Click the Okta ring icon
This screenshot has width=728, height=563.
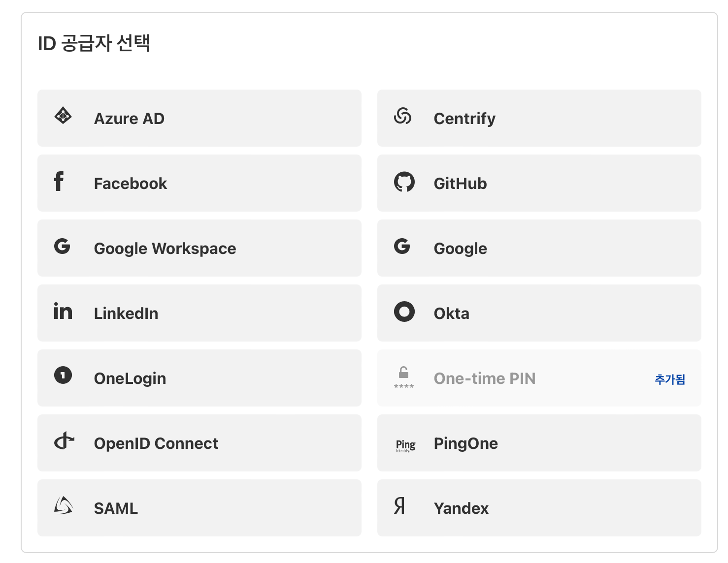(x=404, y=312)
